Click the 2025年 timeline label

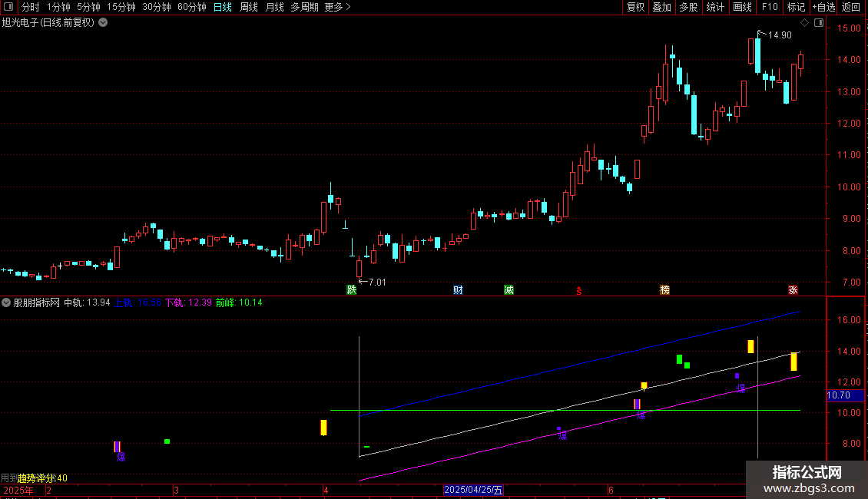18,490
